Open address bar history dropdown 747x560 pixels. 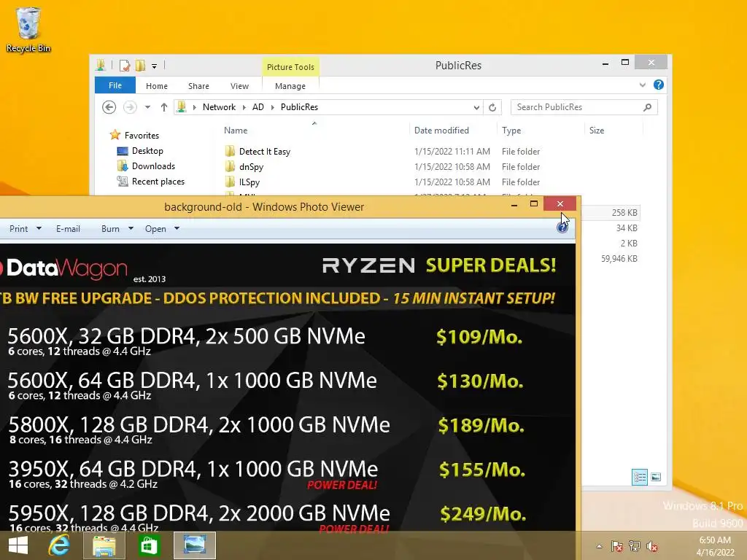(x=476, y=108)
